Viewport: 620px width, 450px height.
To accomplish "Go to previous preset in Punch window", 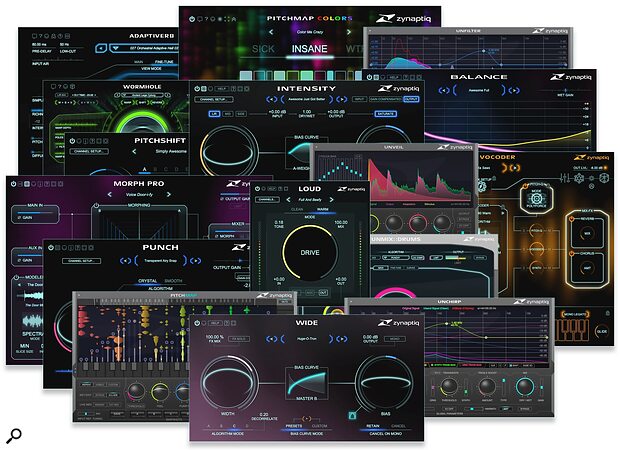I will pos(125,261).
